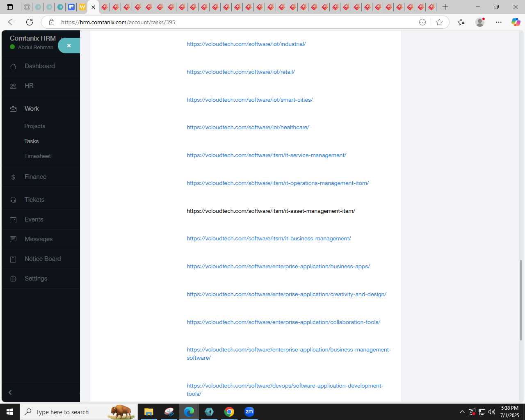Open Projects under Work
525x420 pixels.
click(x=34, y=126)
